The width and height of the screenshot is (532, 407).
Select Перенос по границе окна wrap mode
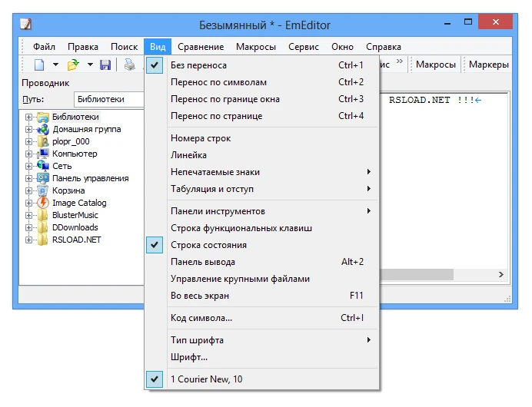224,99
